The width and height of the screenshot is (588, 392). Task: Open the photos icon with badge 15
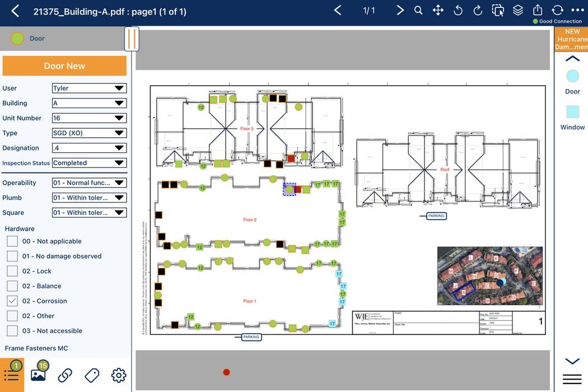pyautogui.click(x=38, y=374)
